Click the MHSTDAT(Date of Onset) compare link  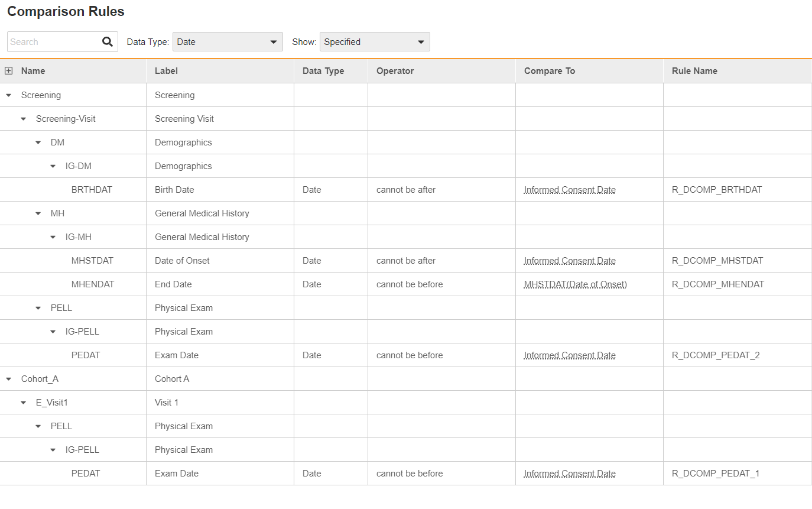pyautogui.click(x=575, y=284)
